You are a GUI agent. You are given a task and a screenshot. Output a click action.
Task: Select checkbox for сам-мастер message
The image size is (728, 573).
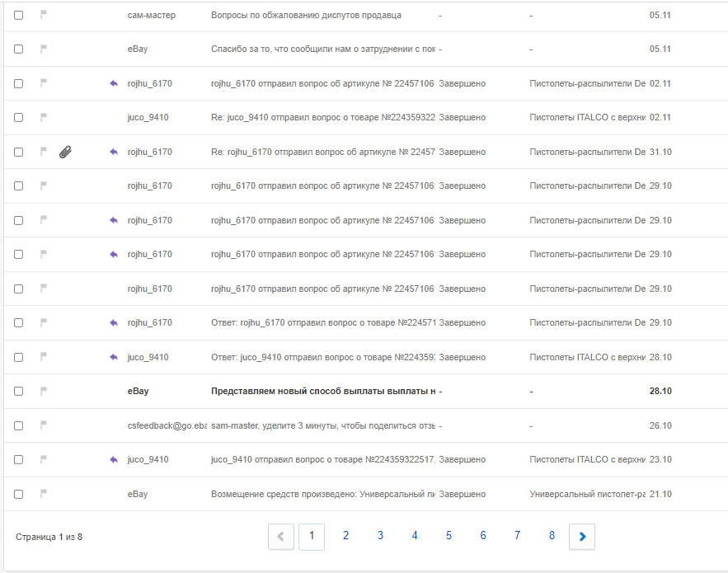click(19, 15)
